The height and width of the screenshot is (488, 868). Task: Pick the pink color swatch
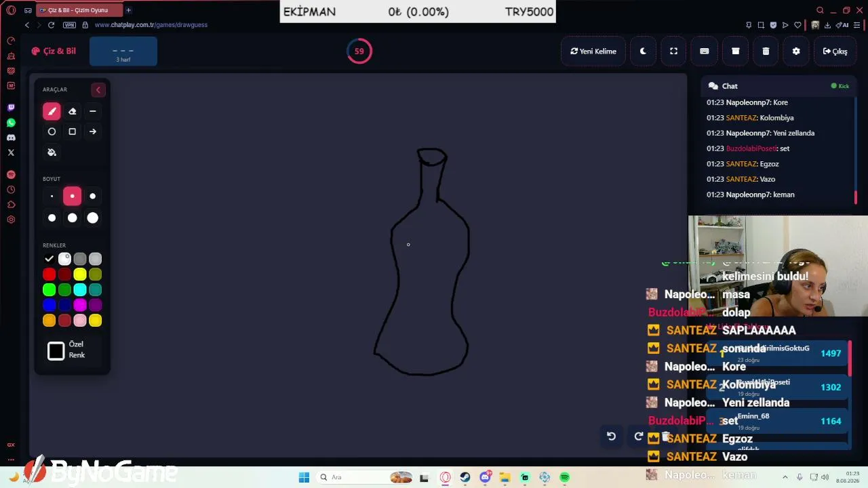80,321
